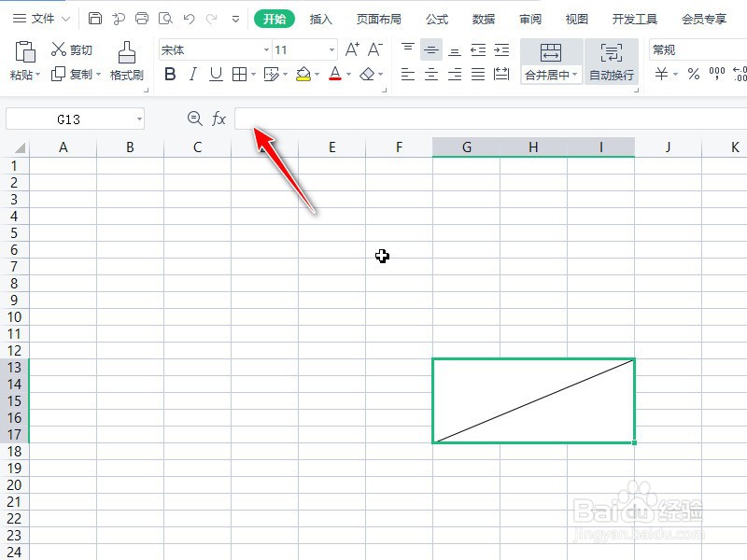Expand the Fill Color dropdown arrow
This screenshot has width=747, height=560.
point(317,75)
